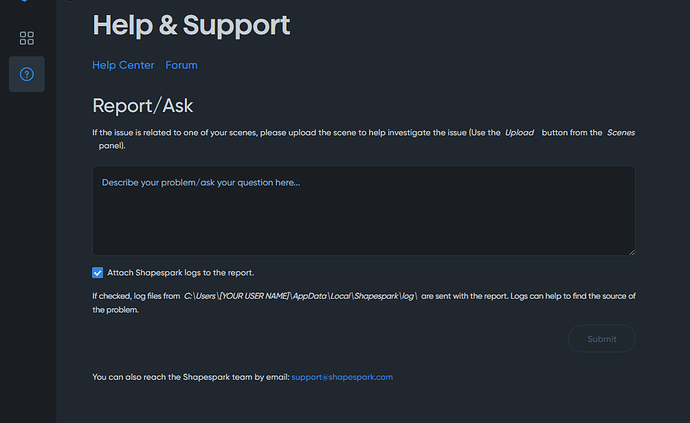Viewport: 690px width, 423px height.
Task: Visit the Forum link
Action: tap(181, 65)
